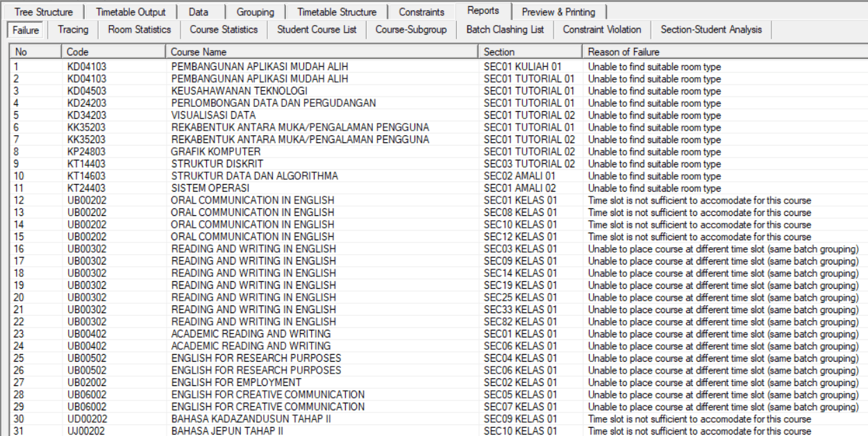Open the Preview & Printing tab

coord(558,12)
